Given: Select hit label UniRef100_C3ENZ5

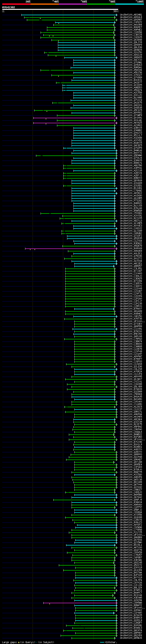Looking at the screenshot, I should coord(131,278).
